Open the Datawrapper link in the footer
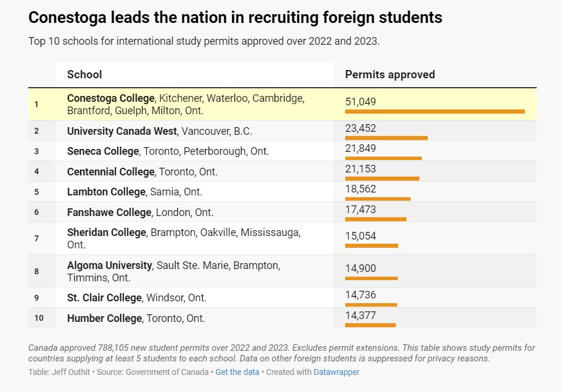This screenshot has width=562, height=392. point(336,372)
